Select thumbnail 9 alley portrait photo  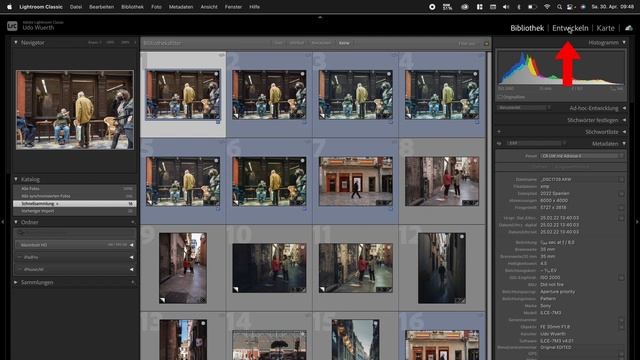183,268
